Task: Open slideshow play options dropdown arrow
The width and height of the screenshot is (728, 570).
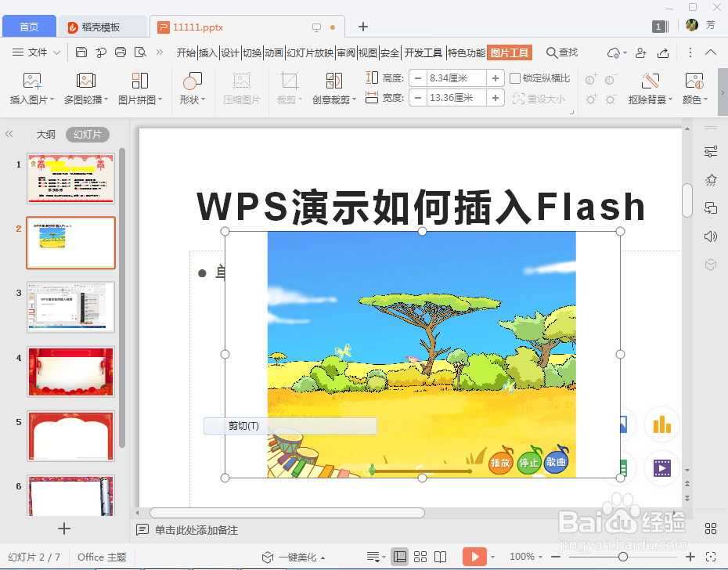Action: (x=492, y=557)
